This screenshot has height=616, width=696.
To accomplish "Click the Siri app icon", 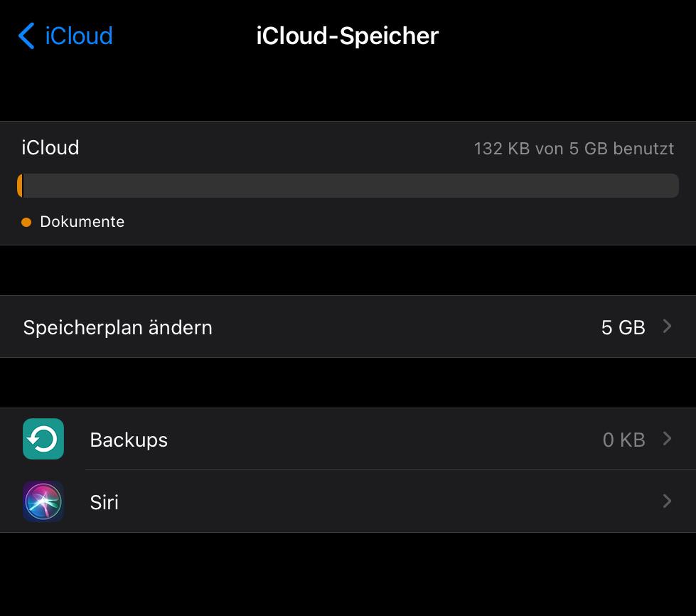I will click(43, 501).
